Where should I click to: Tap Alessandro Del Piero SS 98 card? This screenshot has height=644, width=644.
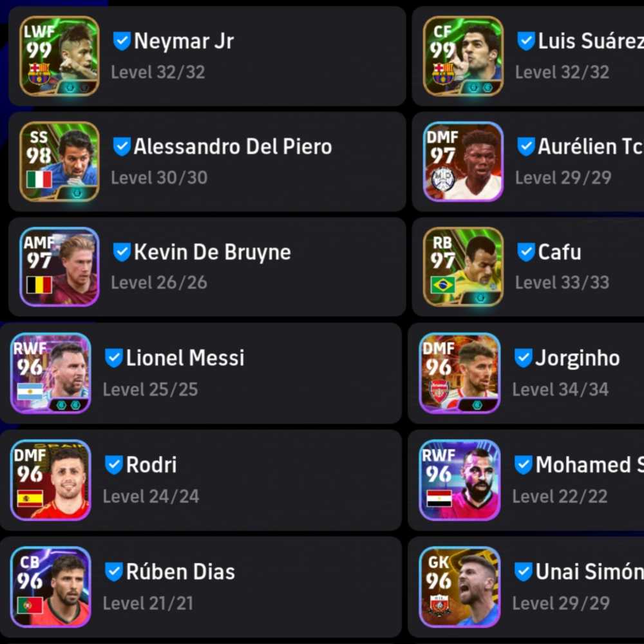coord(59,162)
